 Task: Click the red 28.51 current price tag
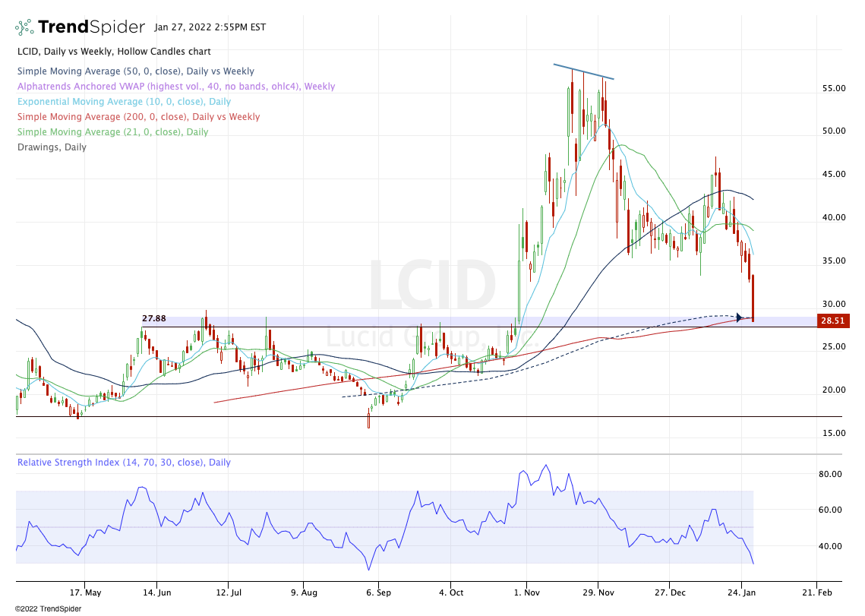[833, 321]
